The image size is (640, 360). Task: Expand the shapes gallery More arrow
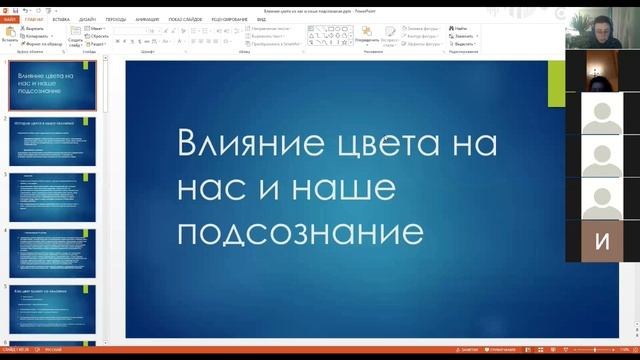coord(351,42)
